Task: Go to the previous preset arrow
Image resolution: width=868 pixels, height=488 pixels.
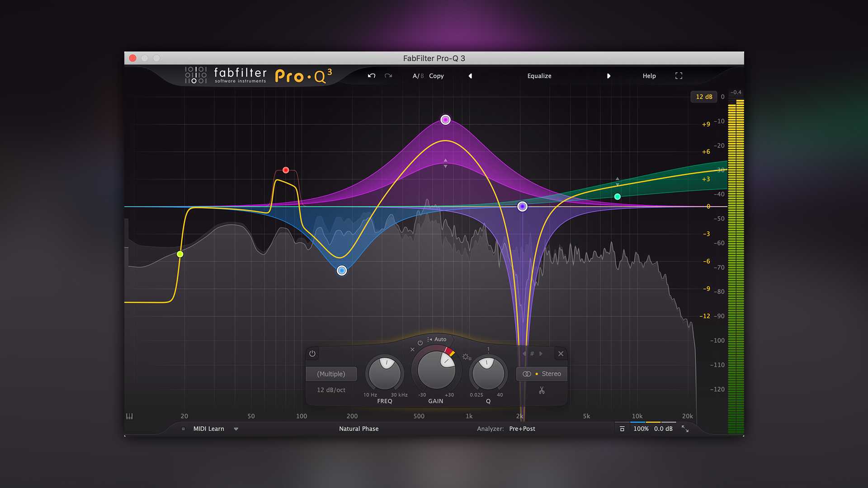Action: tap(470, 76)
